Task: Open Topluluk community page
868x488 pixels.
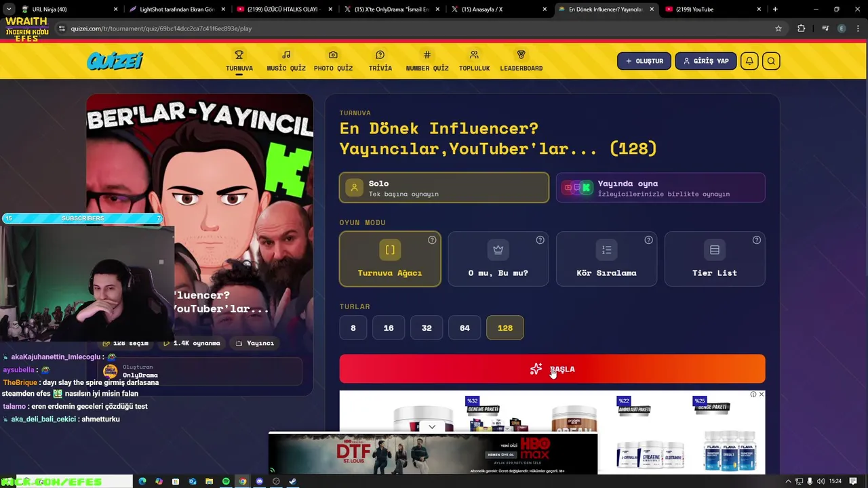Action: (x=474, y=60)
